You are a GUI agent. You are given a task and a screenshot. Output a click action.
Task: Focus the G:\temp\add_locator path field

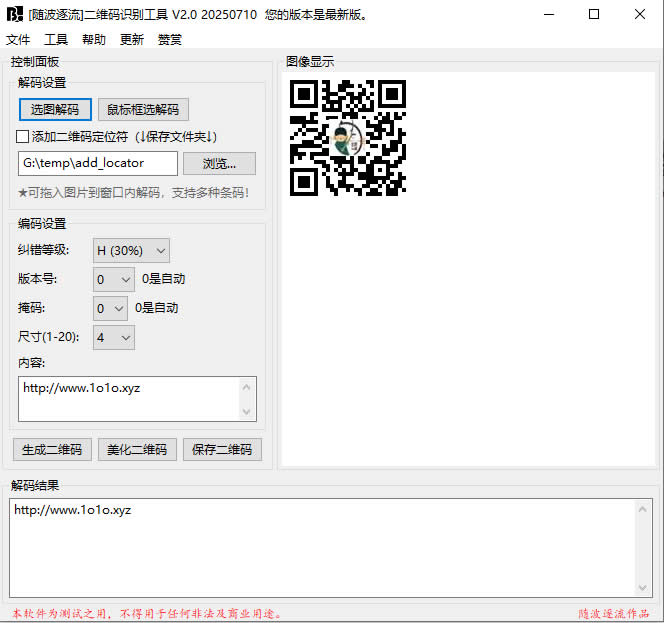click(x=98, y=163)
